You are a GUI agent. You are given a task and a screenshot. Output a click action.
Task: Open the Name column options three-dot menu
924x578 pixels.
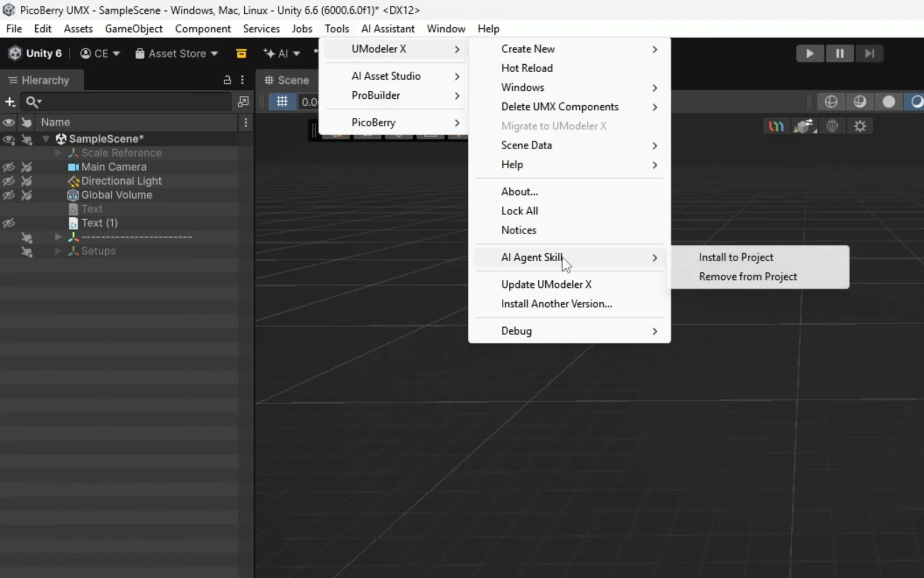pyautogui.click(x=246, y=123)
